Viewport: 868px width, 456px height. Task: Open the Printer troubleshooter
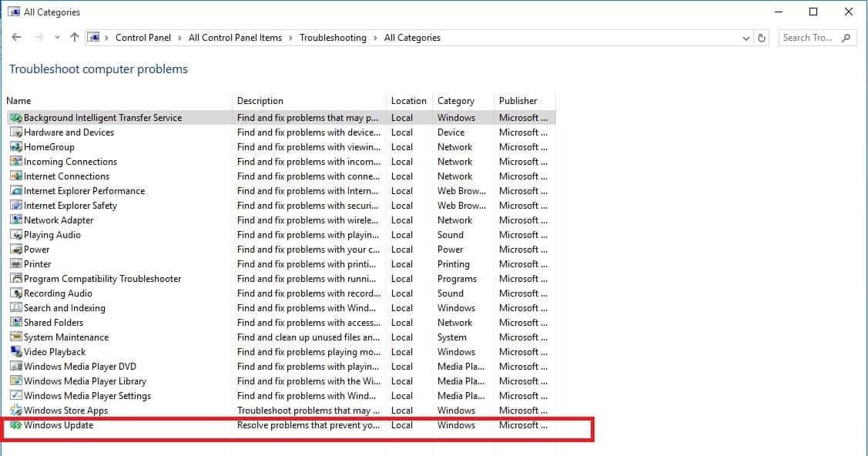(38, 264)
